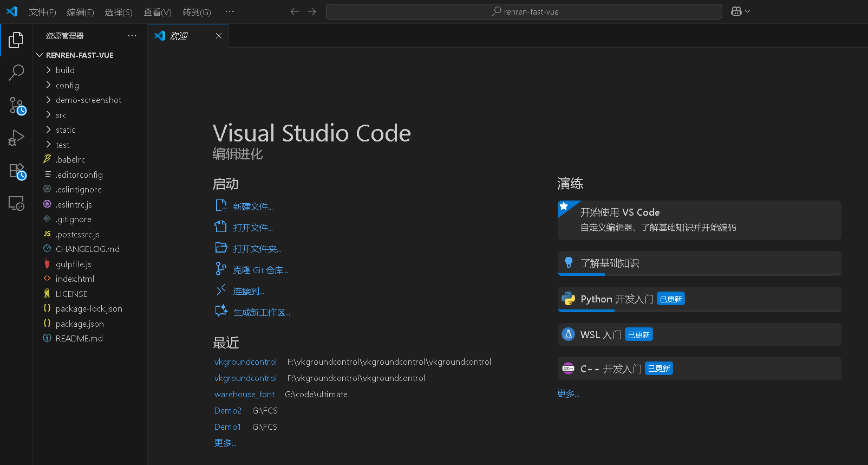The height and width of the screenshot is (465, 868).
Task: Open recent project Demo1
Action: 227,427
